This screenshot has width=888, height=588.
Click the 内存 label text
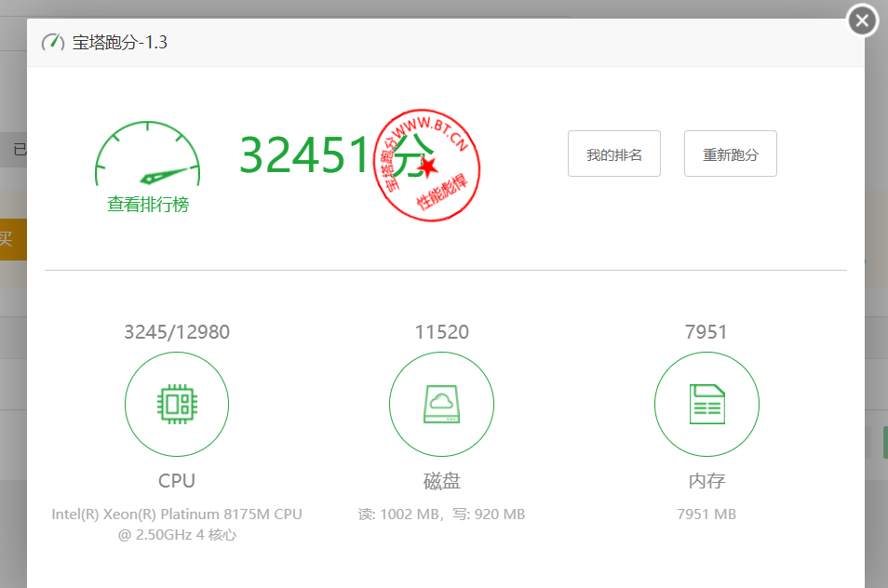coord(706,480)
